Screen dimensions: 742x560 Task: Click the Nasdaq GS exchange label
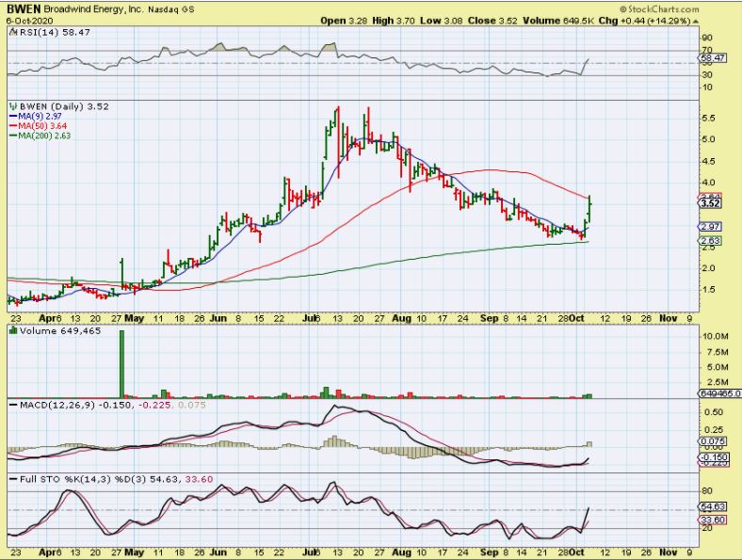[170, 9]
